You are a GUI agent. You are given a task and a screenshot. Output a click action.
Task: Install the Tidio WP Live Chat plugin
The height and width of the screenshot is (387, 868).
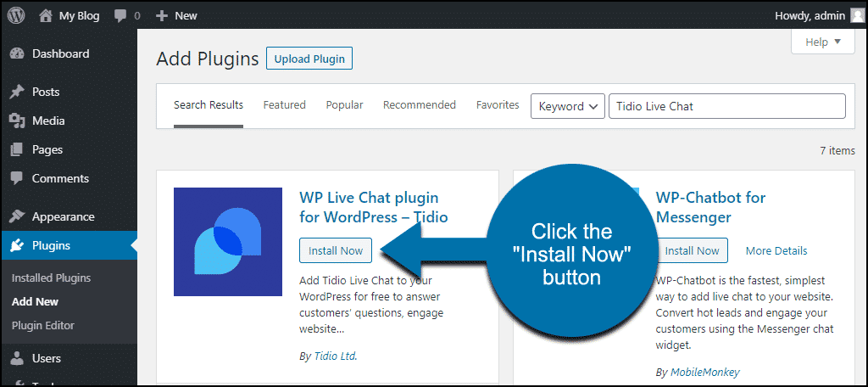pos(336,250)
